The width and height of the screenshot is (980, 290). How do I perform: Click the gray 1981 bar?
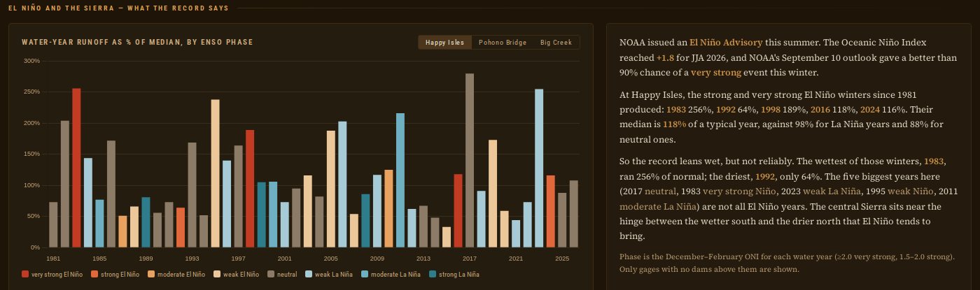point(53,225)
